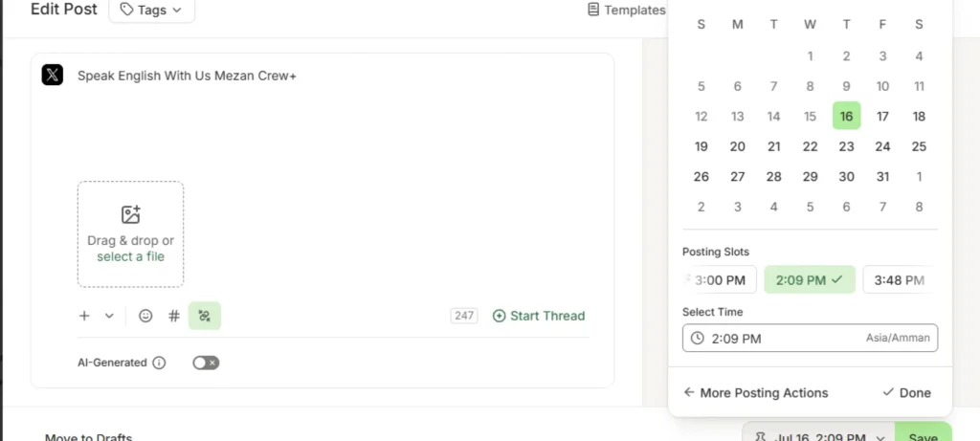Click the select a file link
Screen dimensions: 980x441
pyautogui.click(x=130, y=256)
